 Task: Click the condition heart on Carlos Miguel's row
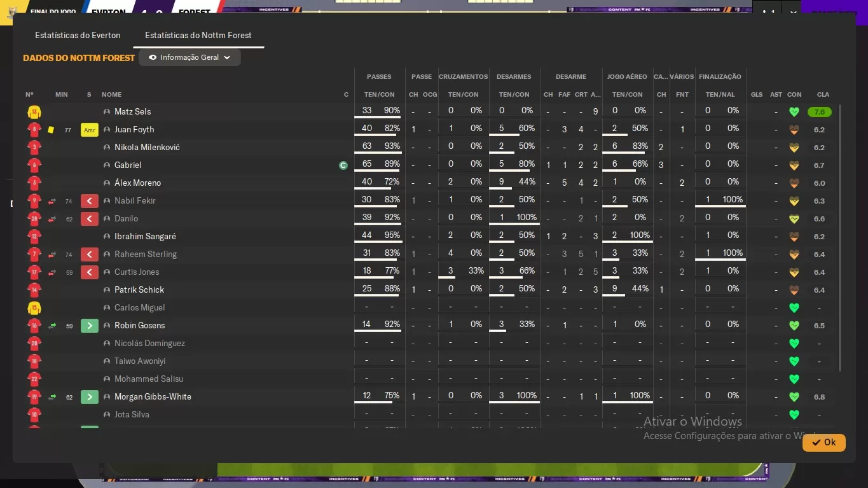794,308
